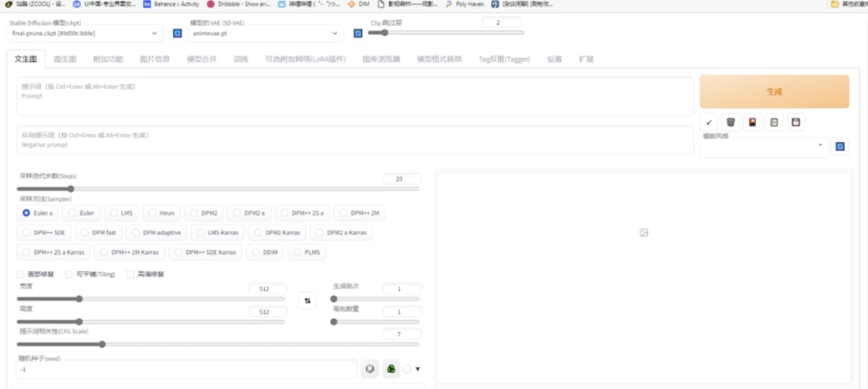Click the refresh icon beside the checkpoint model dropdown
868x389 pixels.
[177, 34]
